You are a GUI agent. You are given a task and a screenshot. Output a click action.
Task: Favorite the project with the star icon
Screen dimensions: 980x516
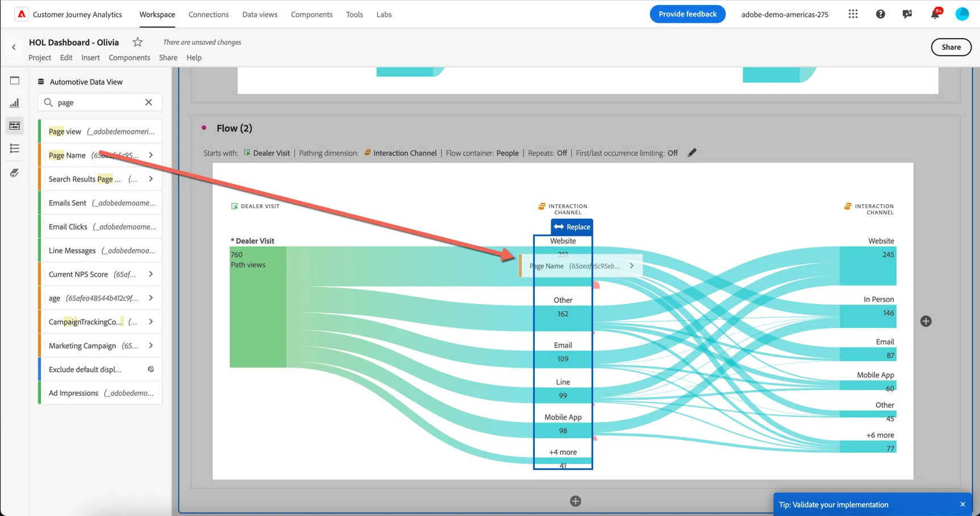point(137,42)
